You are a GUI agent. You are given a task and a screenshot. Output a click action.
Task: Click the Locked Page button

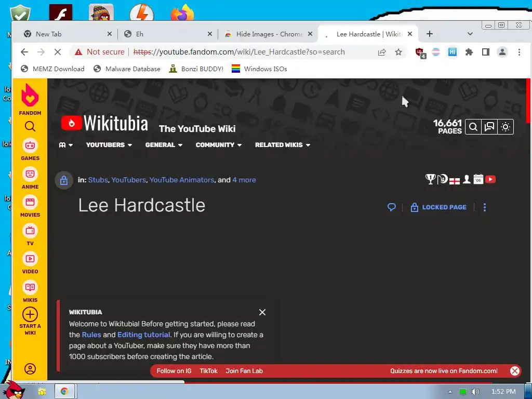click(438, 207)
